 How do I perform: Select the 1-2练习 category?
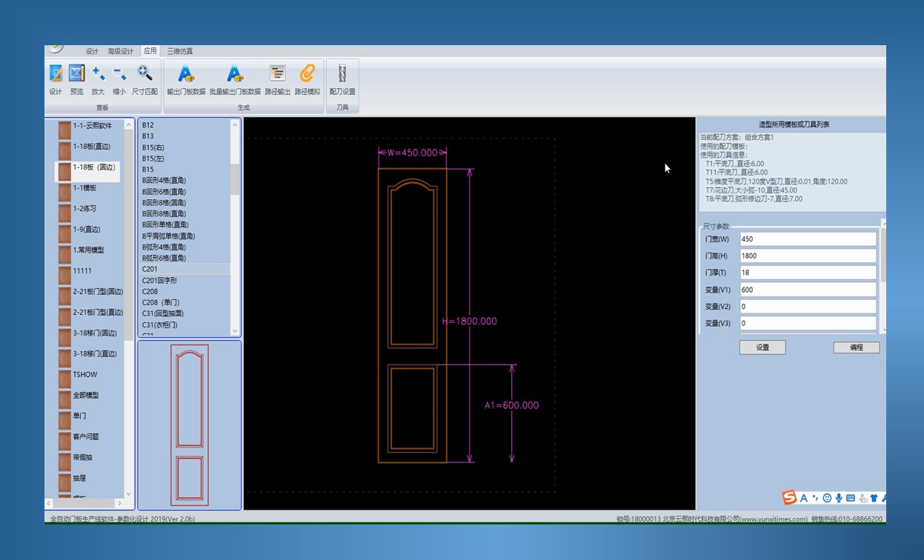(x=84, y=209)
